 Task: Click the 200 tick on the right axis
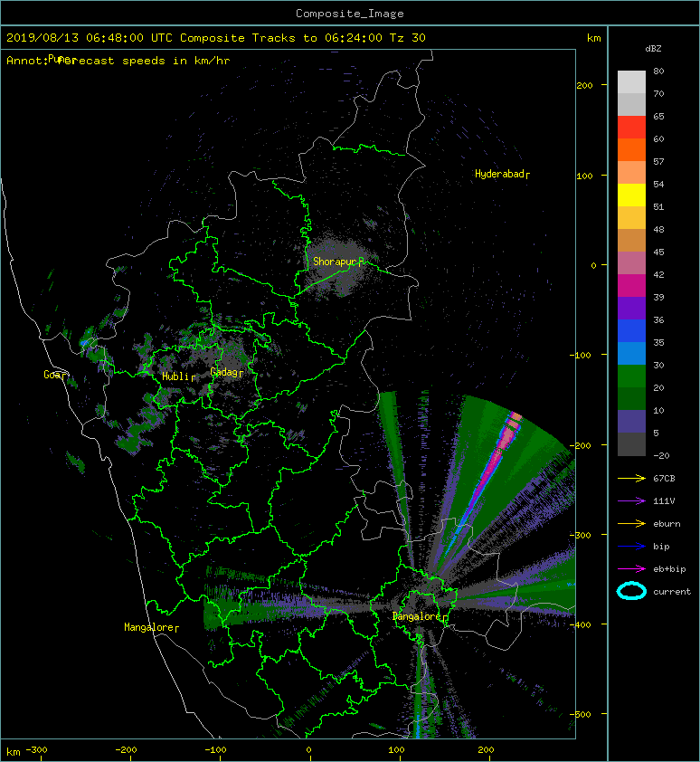pyautogui.click(x=584, y=86)
